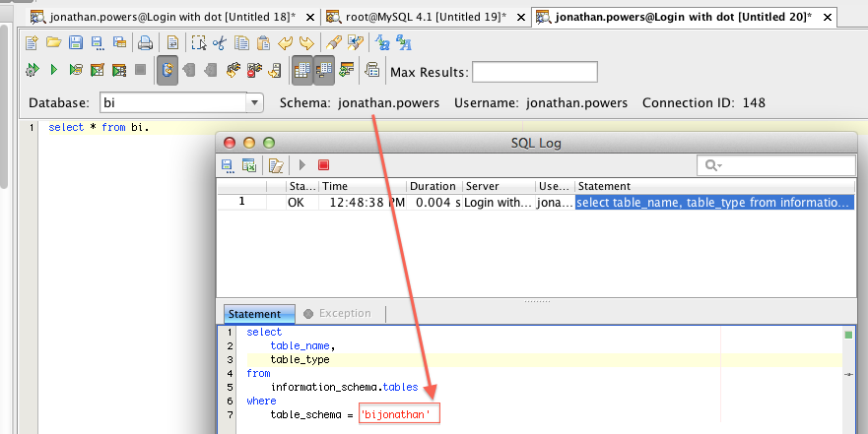This screenshot has height=434, width=868.
Task: Save SQL Log with floppy icon
Action: point(227,164)
